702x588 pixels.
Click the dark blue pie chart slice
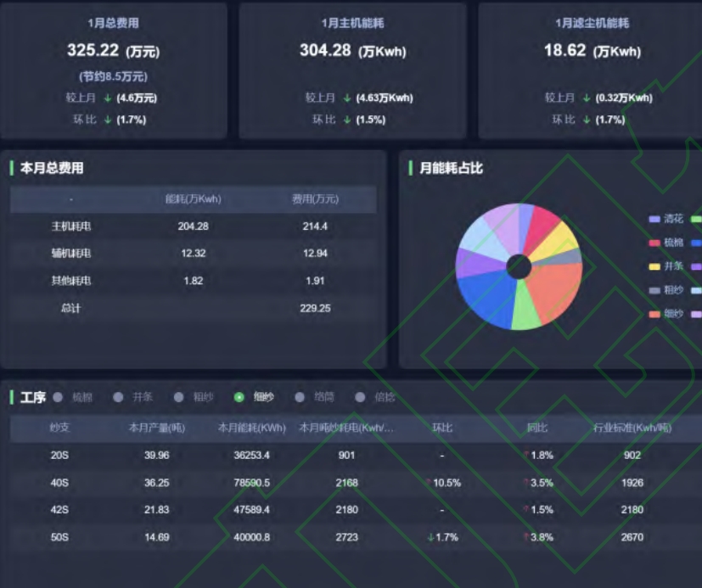pyautogui.click(x=484, y=299)
